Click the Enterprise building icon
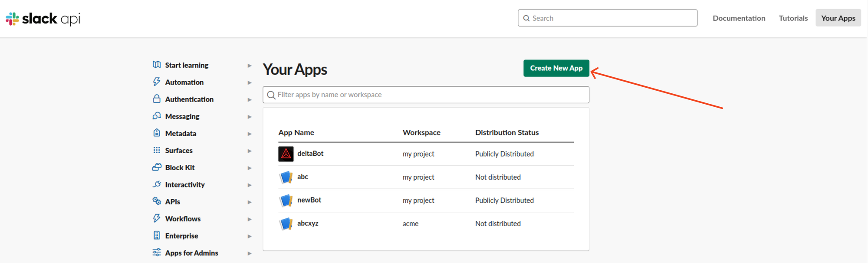This screenshot has width=868, height=263. [157, 235]
